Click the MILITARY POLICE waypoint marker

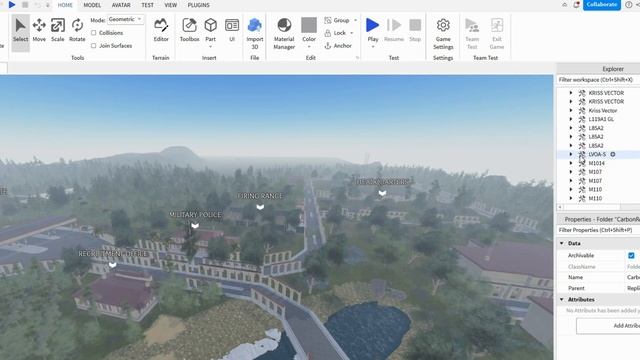[x=195, y=225]
